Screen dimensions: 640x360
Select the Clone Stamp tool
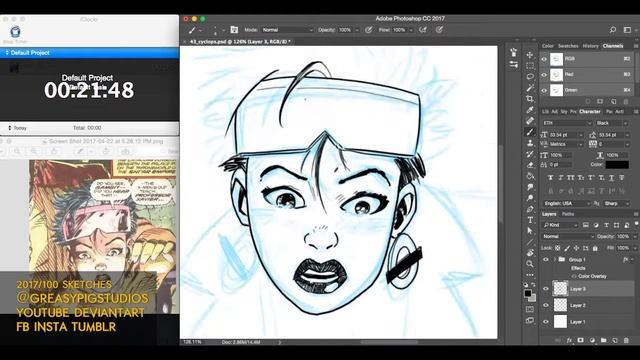click(x=530, y=143)
